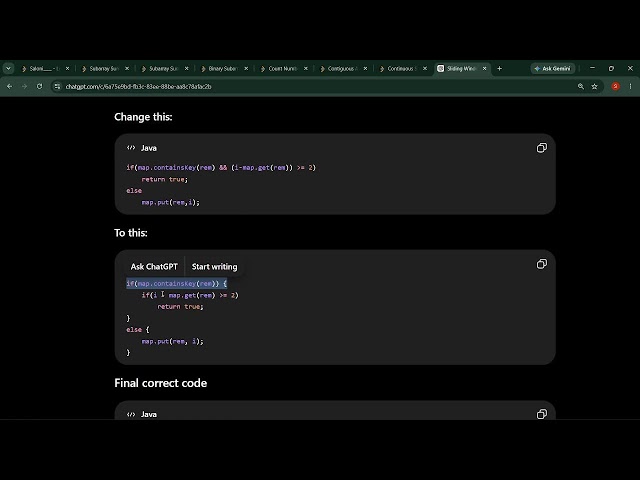Click the 'map.put(rem, i);' line in second block
This screenshot has width=640, height=480.
[x=172, y=341]
